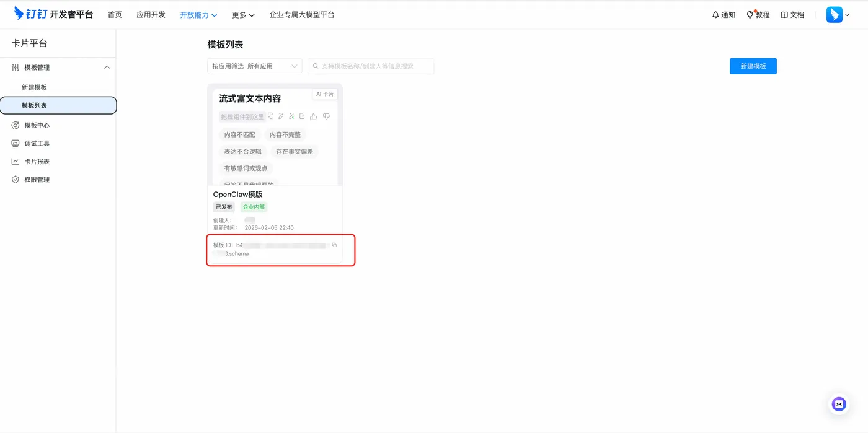Click the 教程 tutorial icon
The image size is (868, 433).
(750, 15)
